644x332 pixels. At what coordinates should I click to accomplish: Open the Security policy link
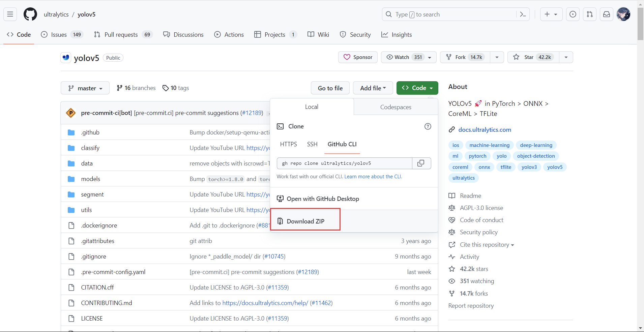pos(478,232)
